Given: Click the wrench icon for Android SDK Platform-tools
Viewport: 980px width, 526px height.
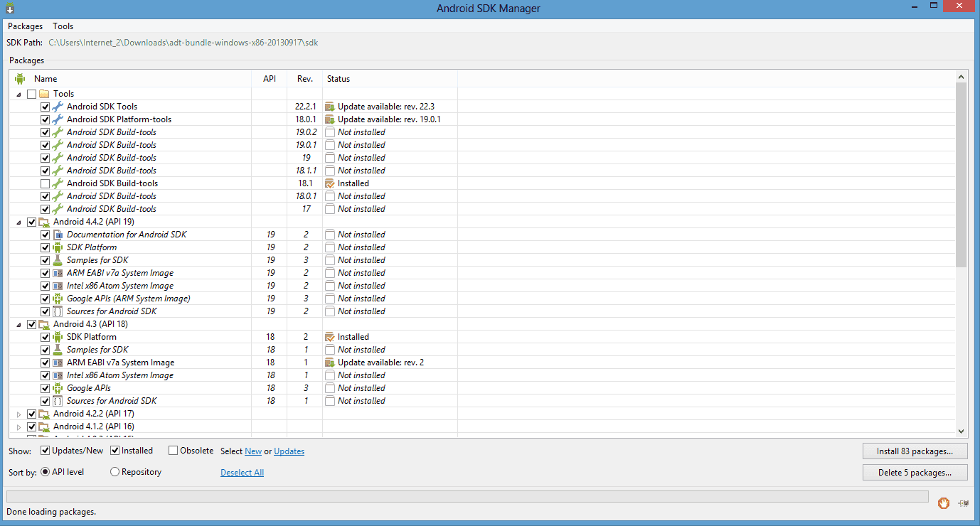Looking at the screenshot, I should pyautogui.click(x=58, y=119).
